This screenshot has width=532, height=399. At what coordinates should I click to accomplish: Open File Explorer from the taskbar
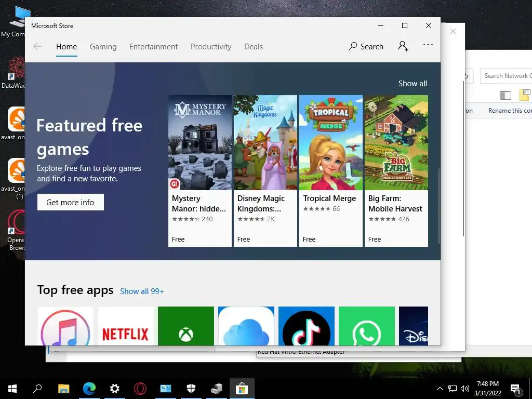(63, 389)
